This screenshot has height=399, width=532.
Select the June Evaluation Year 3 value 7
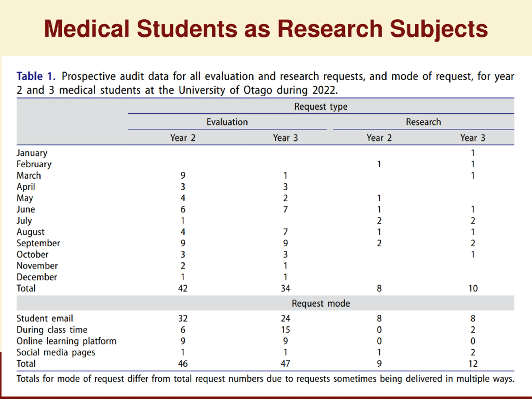click(285, 209)
